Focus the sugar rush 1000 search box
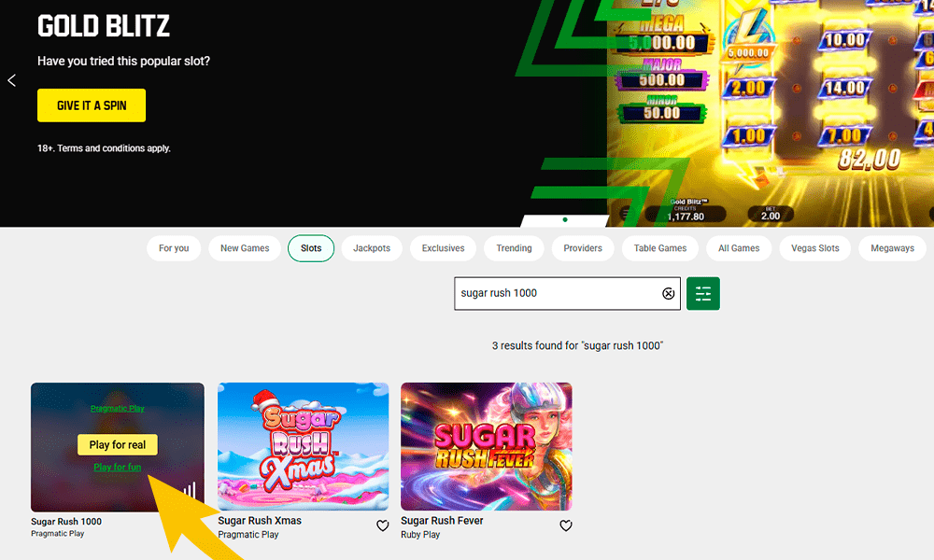This screenshot has height=560, width=934. [x=556, y=293]
